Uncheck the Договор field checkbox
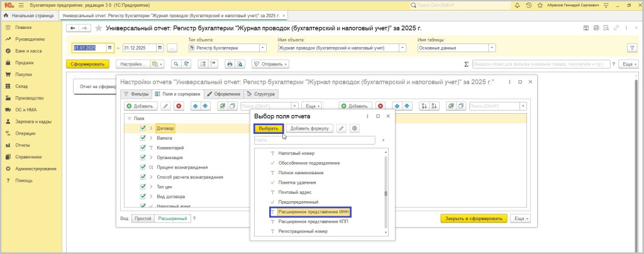 (143, 128)
